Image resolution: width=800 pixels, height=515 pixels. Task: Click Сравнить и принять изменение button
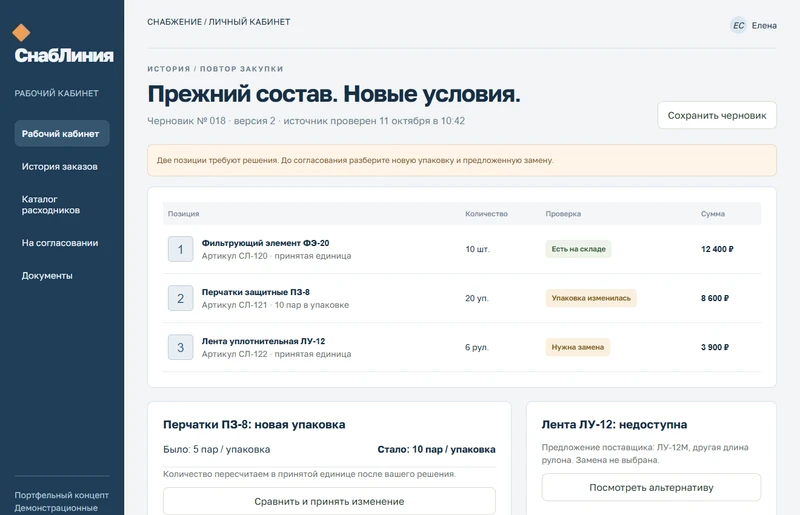329,501
